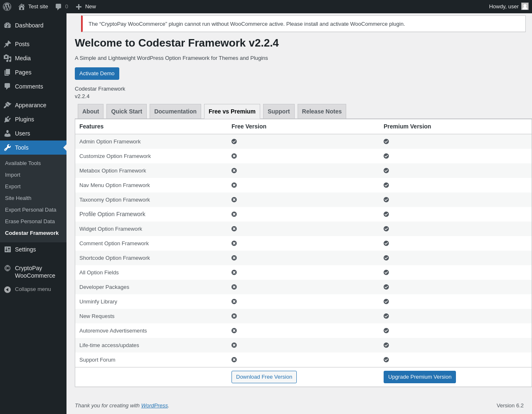This screenshot has width=532, height=414.
Task: Open the New content menu
Action: [86, 7]
